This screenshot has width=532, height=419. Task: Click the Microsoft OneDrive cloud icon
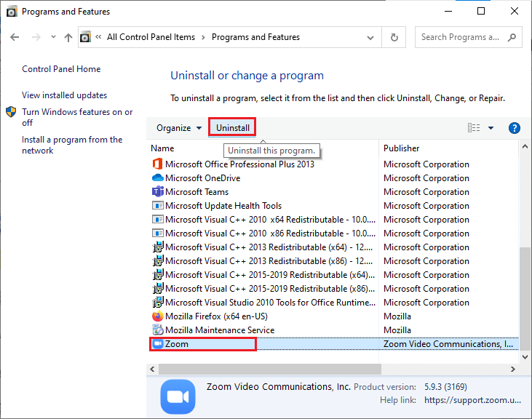coord(157,178)
